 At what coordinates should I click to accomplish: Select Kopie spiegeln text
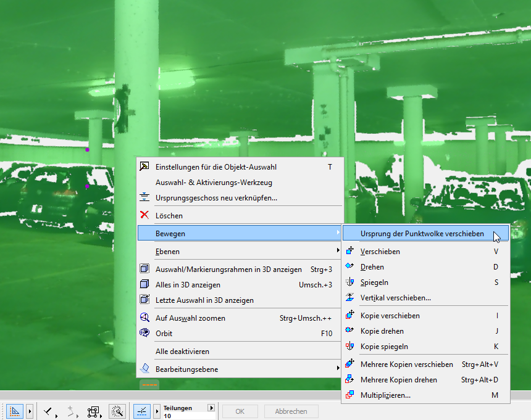point(384,347)
